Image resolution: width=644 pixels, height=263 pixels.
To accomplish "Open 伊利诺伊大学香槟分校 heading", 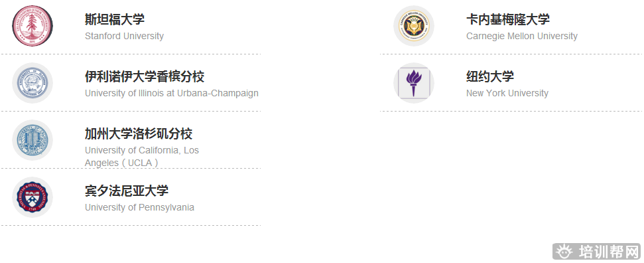I will [x=145, y=76].
